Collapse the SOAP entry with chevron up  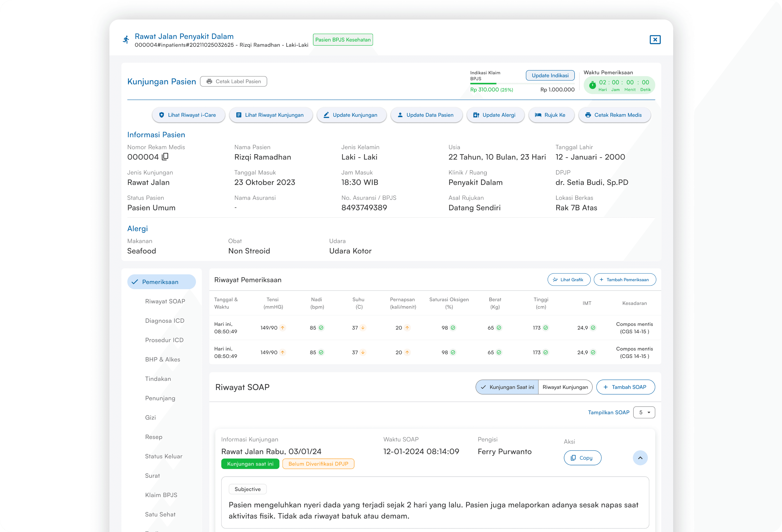tap(640, 458)
